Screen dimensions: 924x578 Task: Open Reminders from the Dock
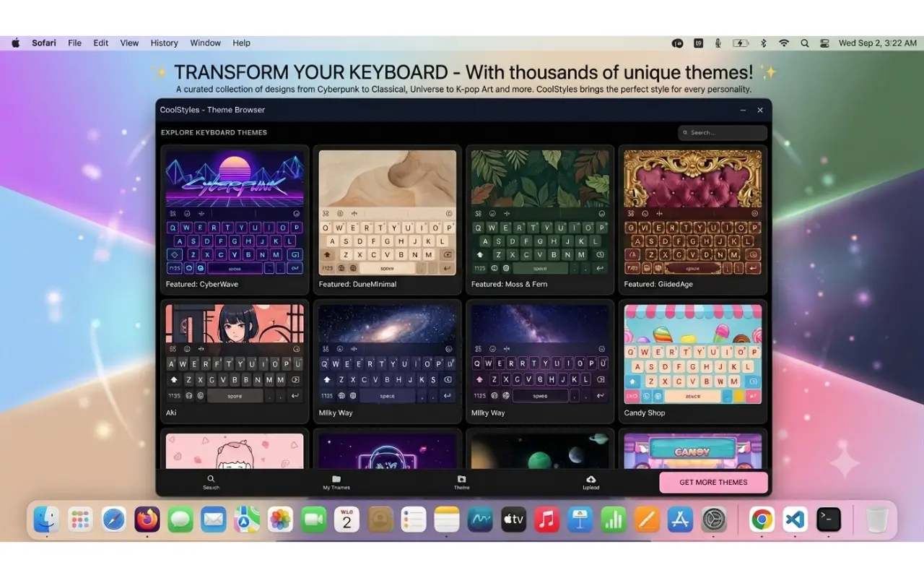pyautogui.click(x=414, y=519)
